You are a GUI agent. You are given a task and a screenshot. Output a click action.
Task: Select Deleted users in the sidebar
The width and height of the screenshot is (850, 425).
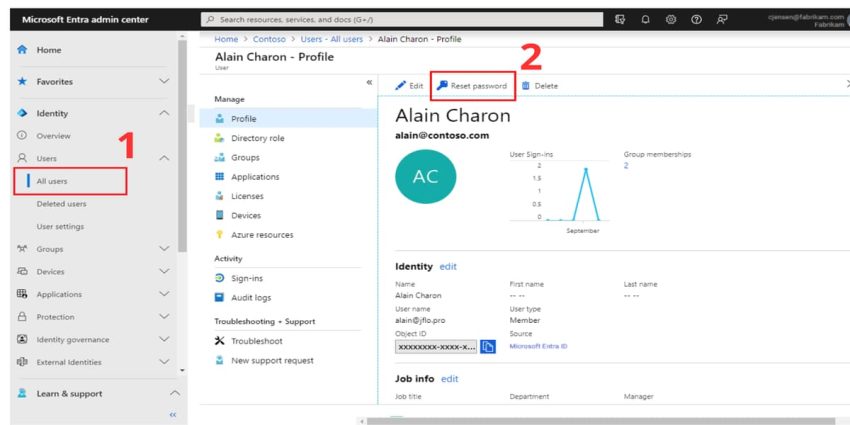click(61, 204)
